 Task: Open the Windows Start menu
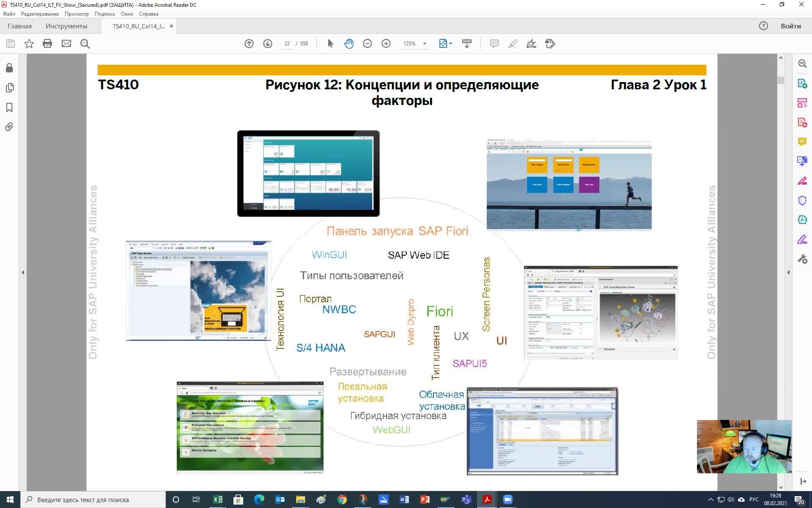pyautogui.click(x=10, y=500)
